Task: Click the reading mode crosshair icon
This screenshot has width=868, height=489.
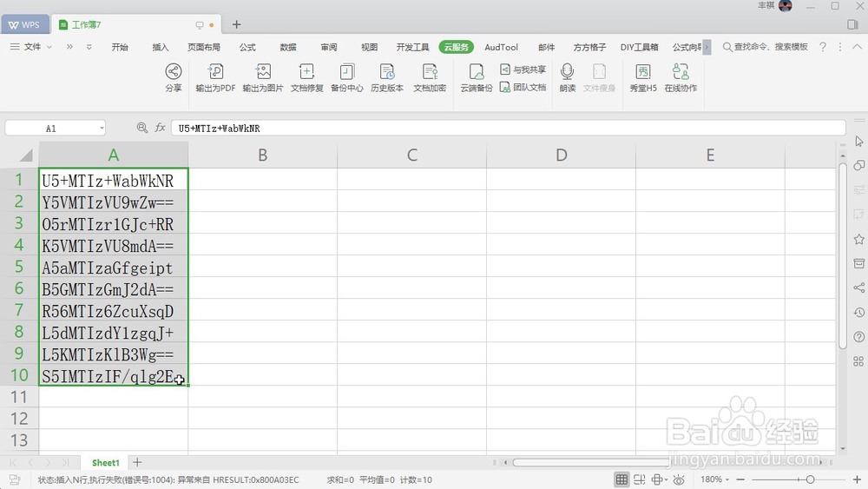Action: tap(658, 479)
